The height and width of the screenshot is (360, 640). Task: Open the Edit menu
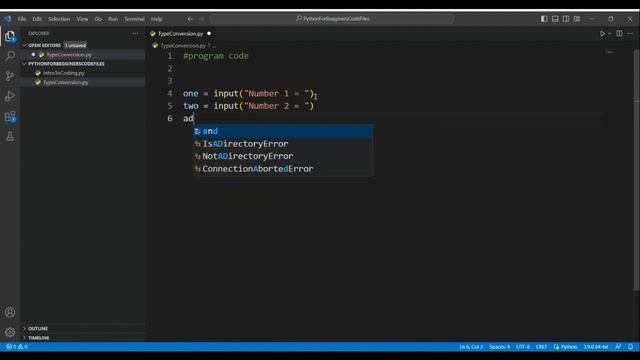[x=37, y=19]
